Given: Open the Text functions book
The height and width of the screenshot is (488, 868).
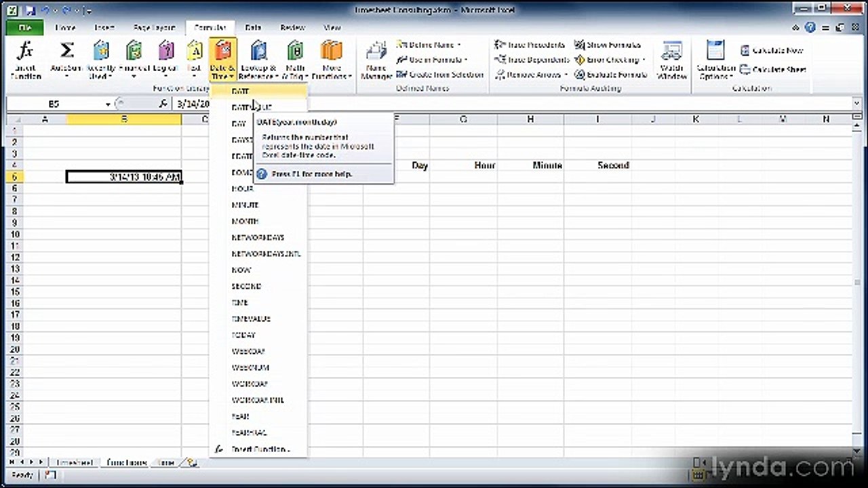Looking at the screenshot, I should 195,60.
